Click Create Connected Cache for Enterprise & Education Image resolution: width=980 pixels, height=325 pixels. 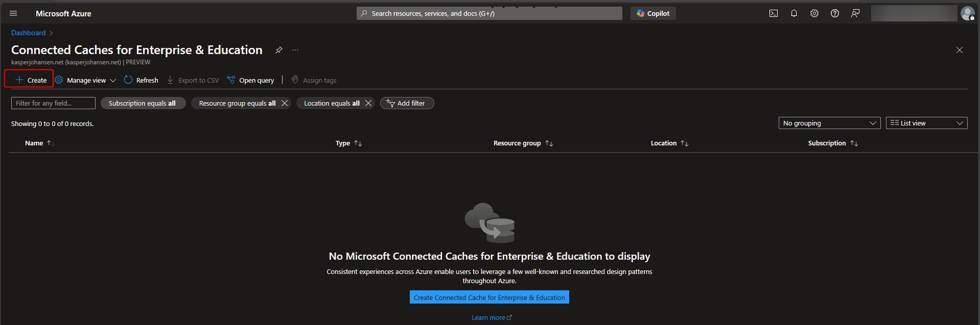point(489,297)
